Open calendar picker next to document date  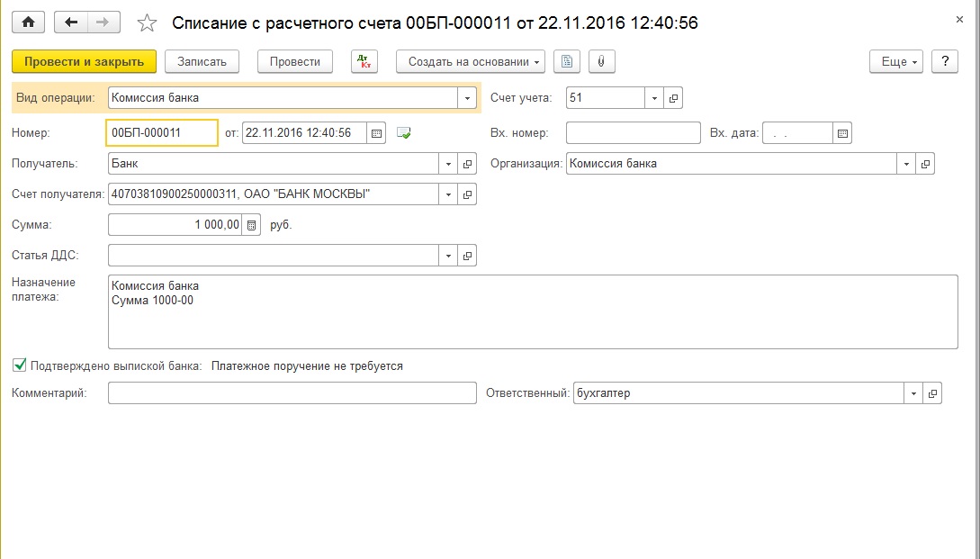[x=377, y=133]
